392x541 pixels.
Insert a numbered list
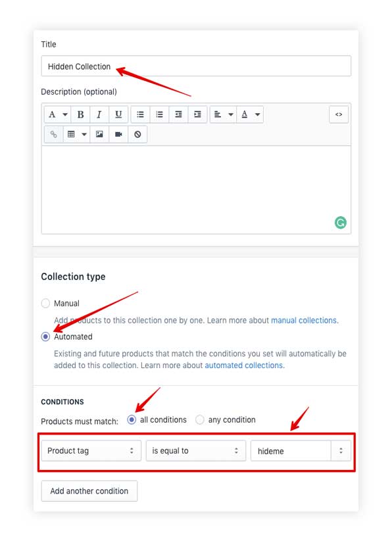pos(159,114)
